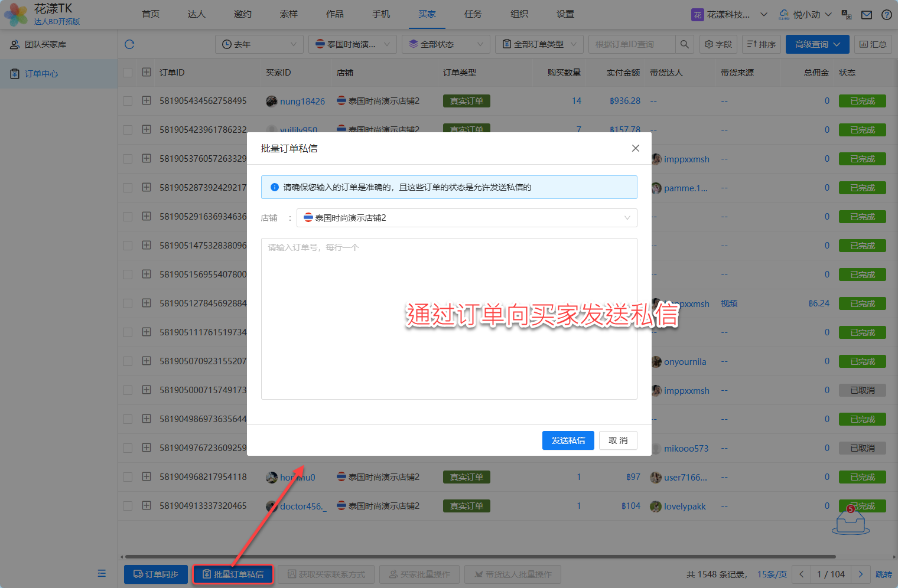898x588 pixels.
Task: Open the 店铺 dropdown in the dialog
Action: tap(467, 218)
